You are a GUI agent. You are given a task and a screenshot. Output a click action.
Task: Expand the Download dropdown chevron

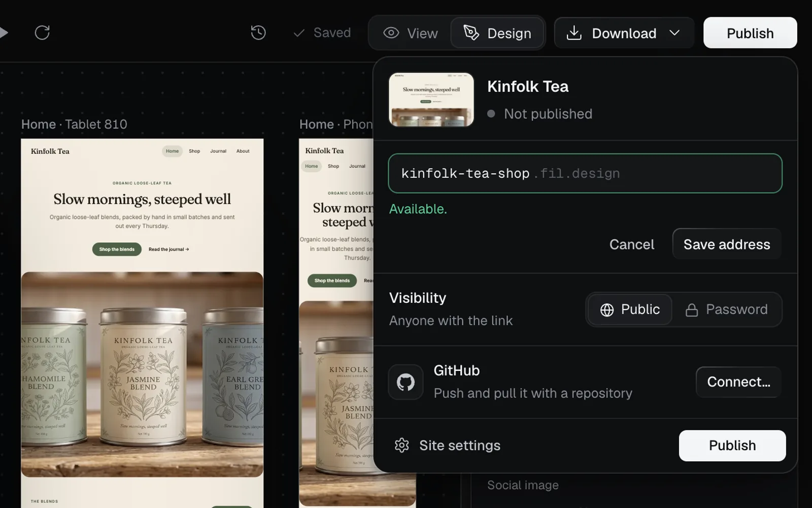[674, 33]
